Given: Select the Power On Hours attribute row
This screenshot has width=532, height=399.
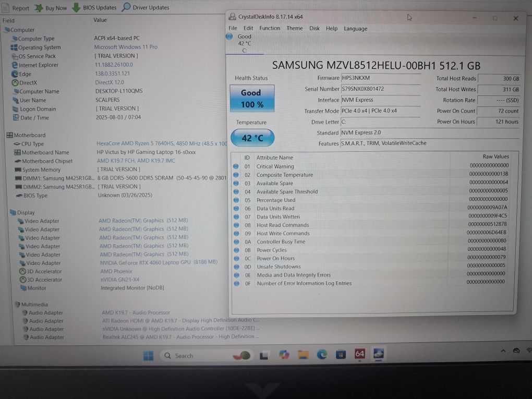Looking at the screenshot, I should coord(373,258).
